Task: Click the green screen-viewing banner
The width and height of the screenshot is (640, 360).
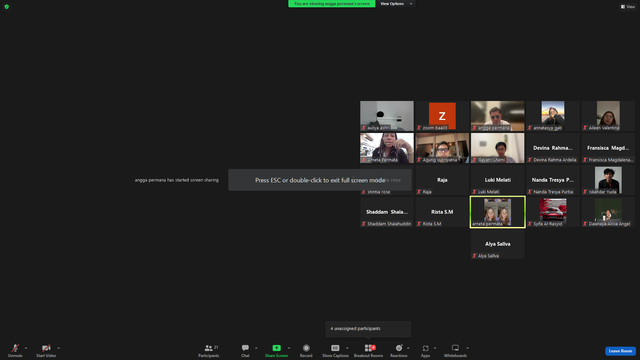Action: click(331, 4)
